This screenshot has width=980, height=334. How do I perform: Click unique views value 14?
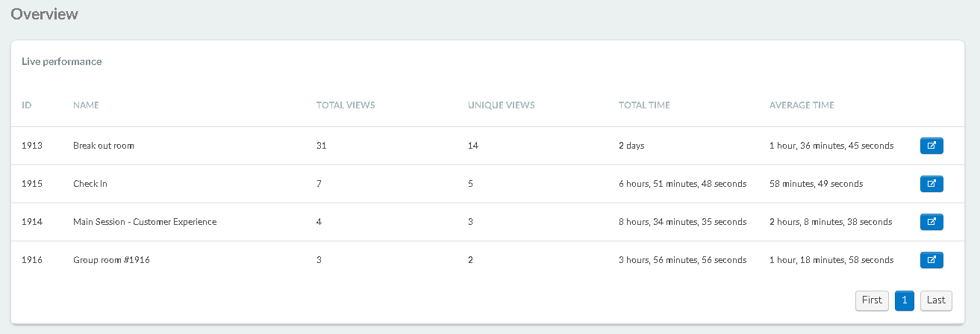(473, 146)
